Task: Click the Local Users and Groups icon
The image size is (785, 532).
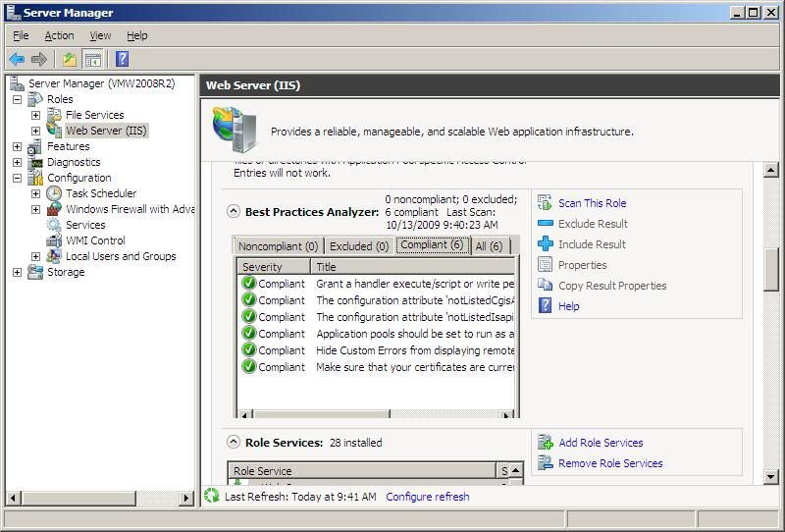Action: [54, 256]
